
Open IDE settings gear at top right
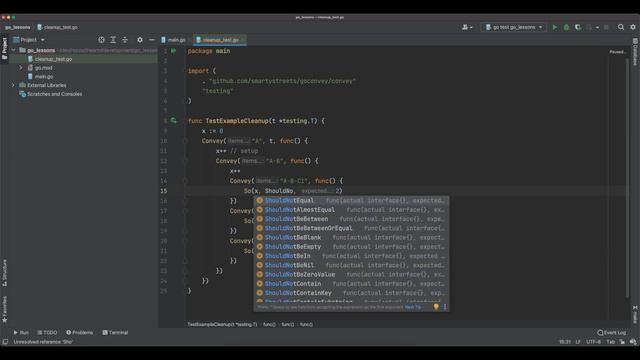[633, 27]
